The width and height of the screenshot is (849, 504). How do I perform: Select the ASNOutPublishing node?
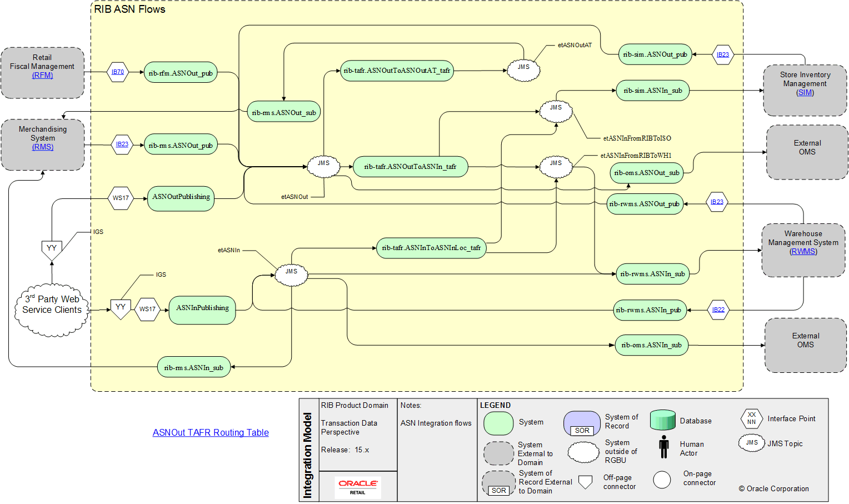[x=181, y=198]
